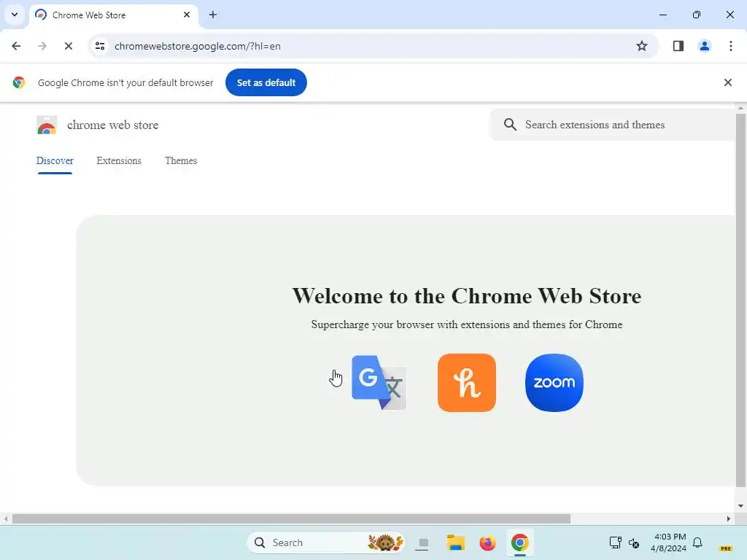Screen dimensions: 747x560
Task: Open the tab search dropdown arrow
Action: (x=15, y=15)
